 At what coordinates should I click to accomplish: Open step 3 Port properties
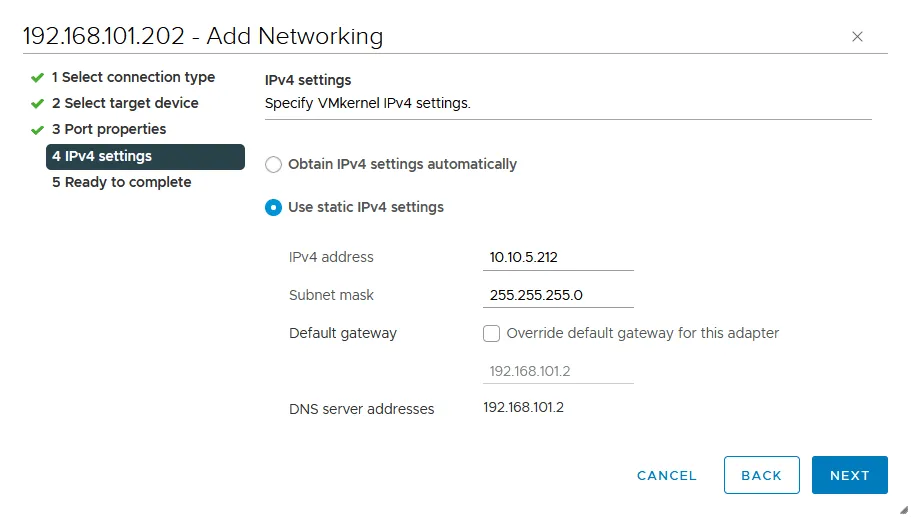click(x=109, y=129)
